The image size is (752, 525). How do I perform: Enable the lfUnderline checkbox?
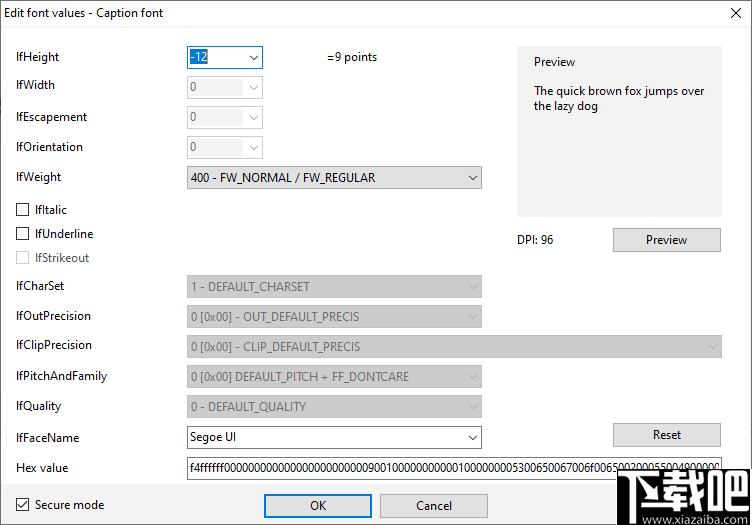[x=23, y=233]
